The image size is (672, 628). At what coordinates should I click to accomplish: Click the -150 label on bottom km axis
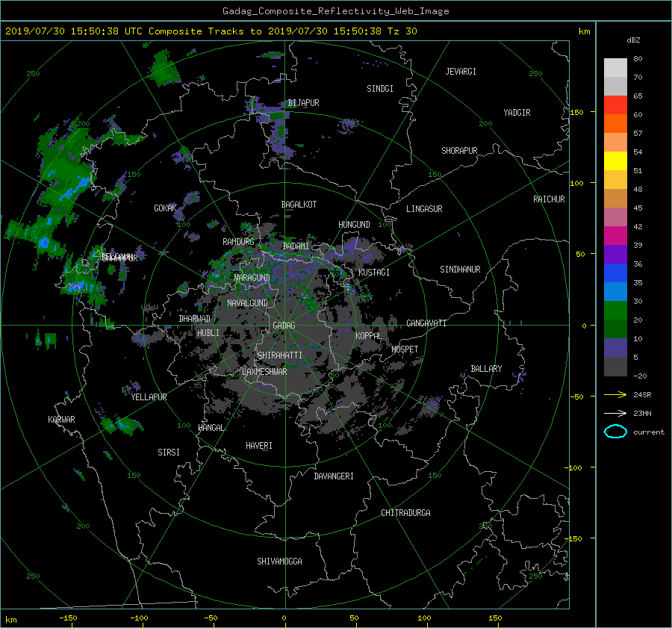coord(68,618)
